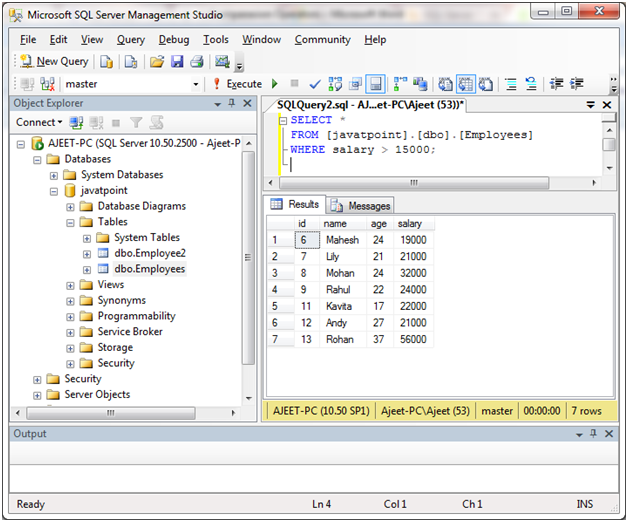Viewport: 628px width, 522px height.
Task: Click the greyed Connect icon left of Change Connection
Action: [27, 84]
